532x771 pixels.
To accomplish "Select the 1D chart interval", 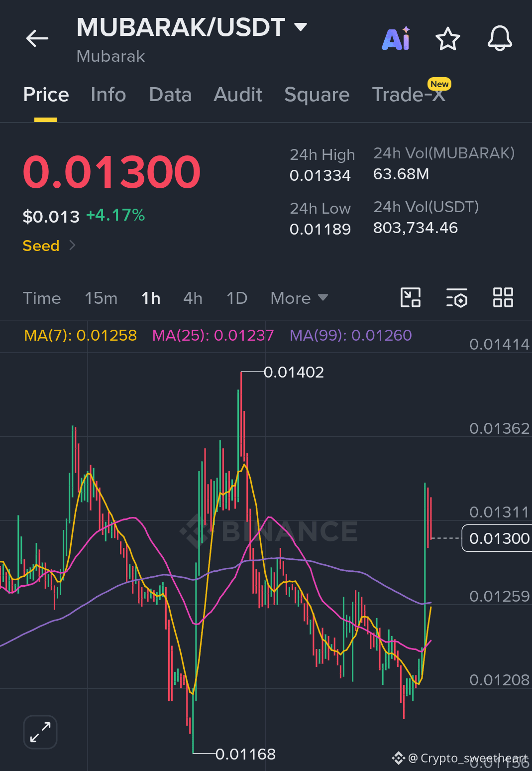I will click(x=237, y=298).
